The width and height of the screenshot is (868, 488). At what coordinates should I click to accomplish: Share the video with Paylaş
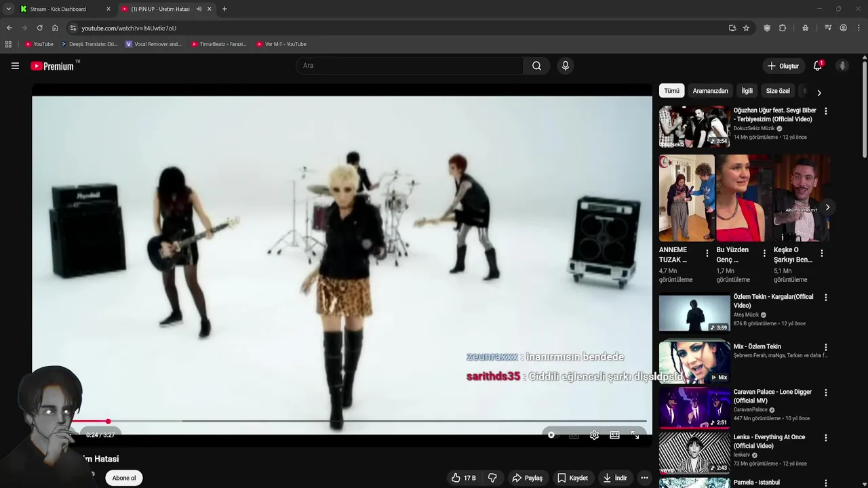click(527, 478)
